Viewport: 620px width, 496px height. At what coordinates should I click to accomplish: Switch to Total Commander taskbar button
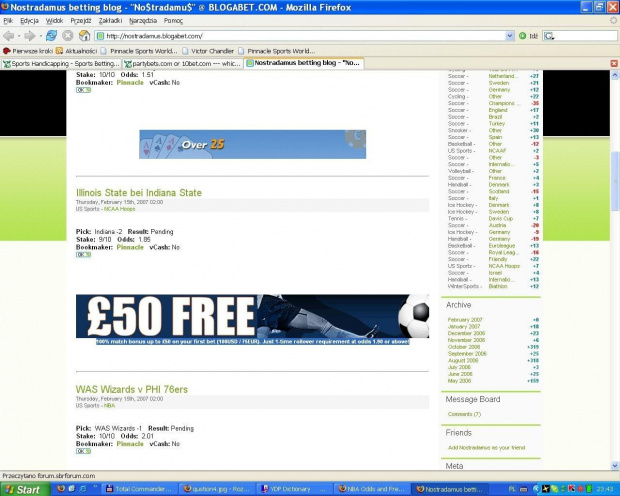(139, 489)
